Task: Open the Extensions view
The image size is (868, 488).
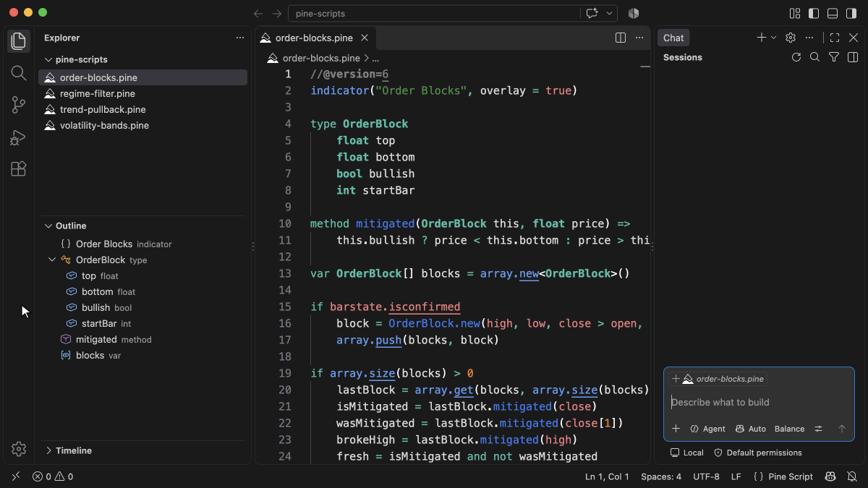Action: [x=19, y=168]
